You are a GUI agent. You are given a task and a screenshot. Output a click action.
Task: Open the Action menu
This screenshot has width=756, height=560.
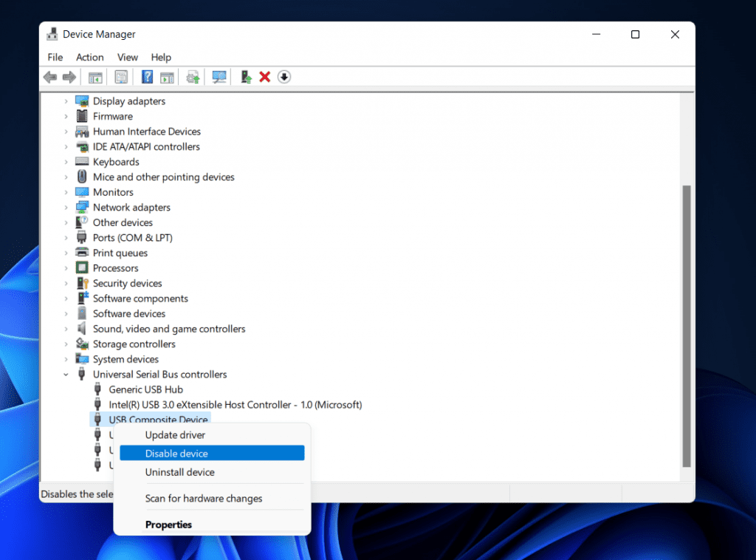tap(89, 57)
